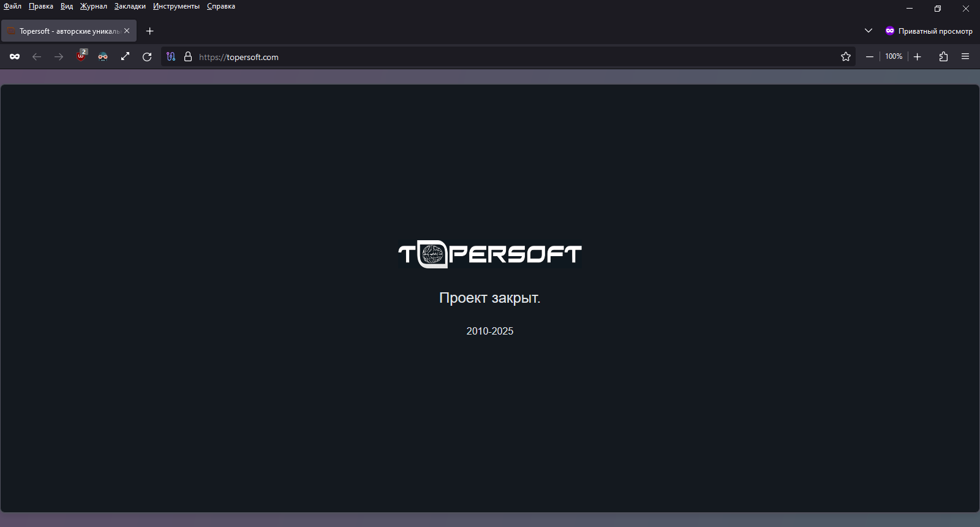The height and width of the screenshot is (527, 980).
Task: Toggle fullscreen with the diagonal arrows icon
Action: point(125,56)
